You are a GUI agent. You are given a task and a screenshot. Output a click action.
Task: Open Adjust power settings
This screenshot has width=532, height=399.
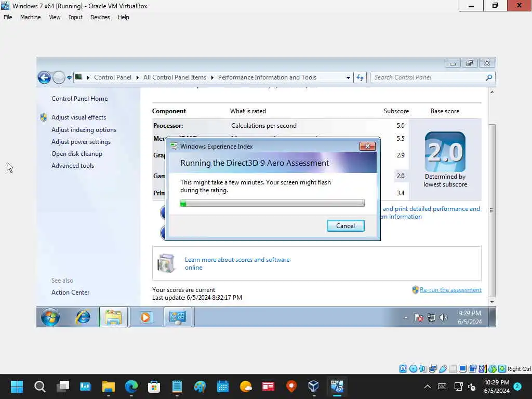point(81,142)
